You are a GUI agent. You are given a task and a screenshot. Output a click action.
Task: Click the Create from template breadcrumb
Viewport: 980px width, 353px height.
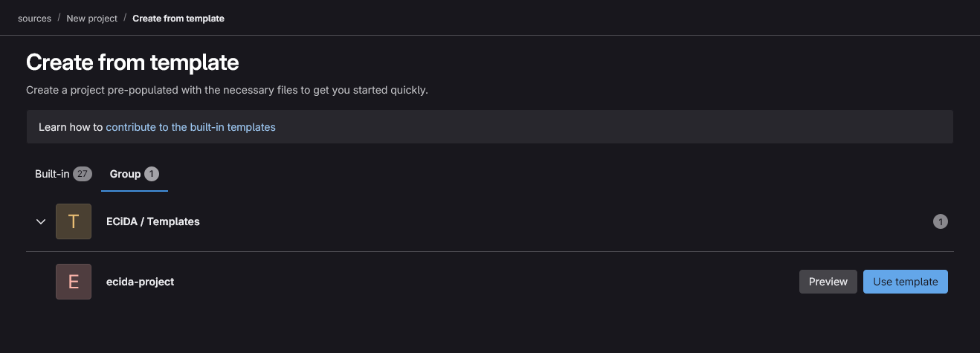point(178,18)
